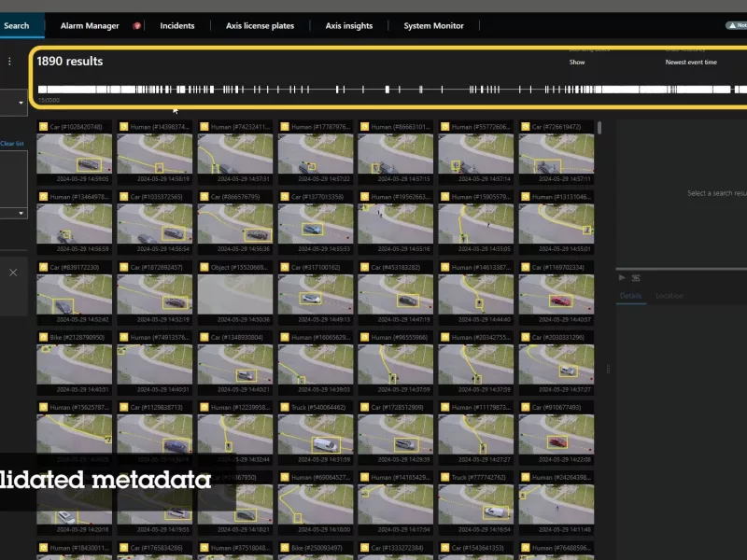Click the icon next to the play button
Screen dimensions: 747x560
tap(636, 277)
